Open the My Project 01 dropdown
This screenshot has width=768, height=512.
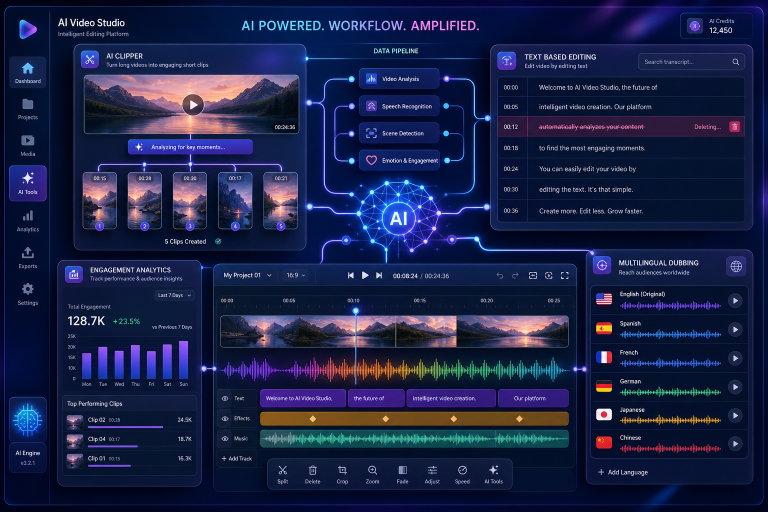[x=247, y=275]
